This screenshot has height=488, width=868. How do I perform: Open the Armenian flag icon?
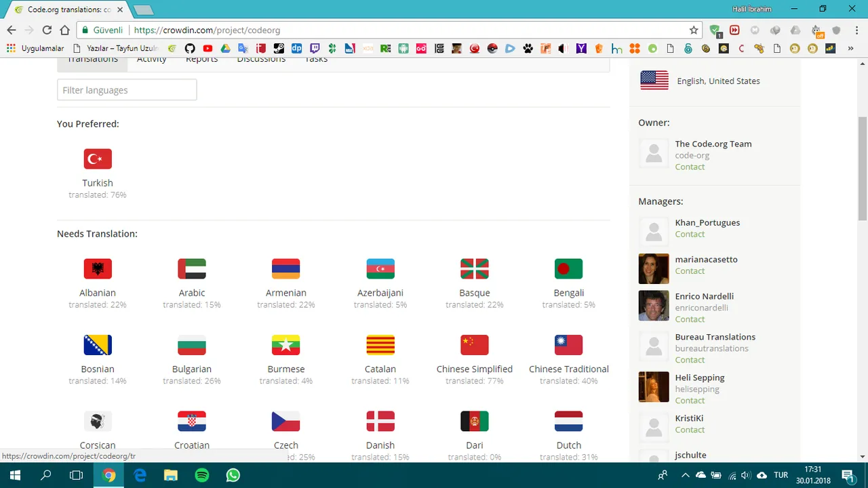286,269
